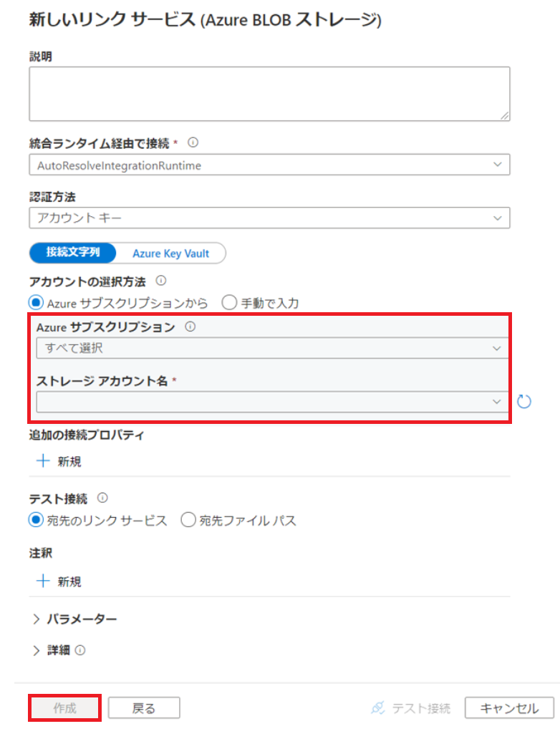Click the info icon next to 詳細
Image resolution: width=560 pixels, height=749 pixels.
[x=79, y=650]
